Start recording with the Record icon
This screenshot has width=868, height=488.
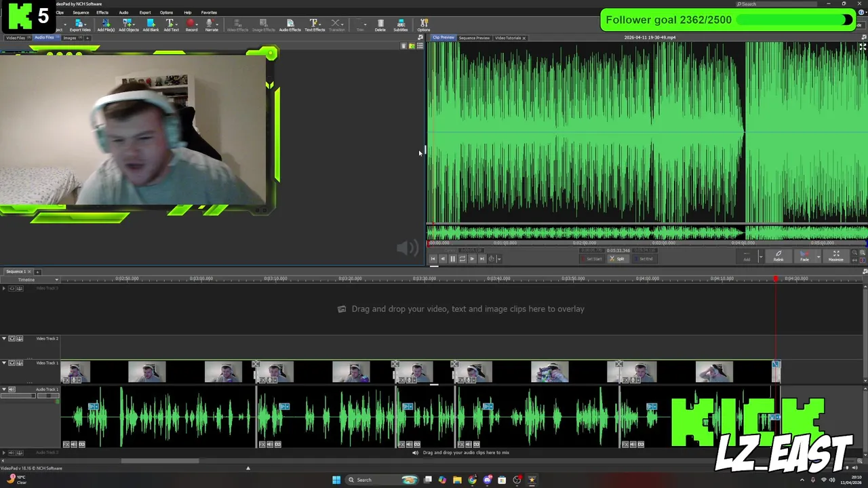coord(191,26)
